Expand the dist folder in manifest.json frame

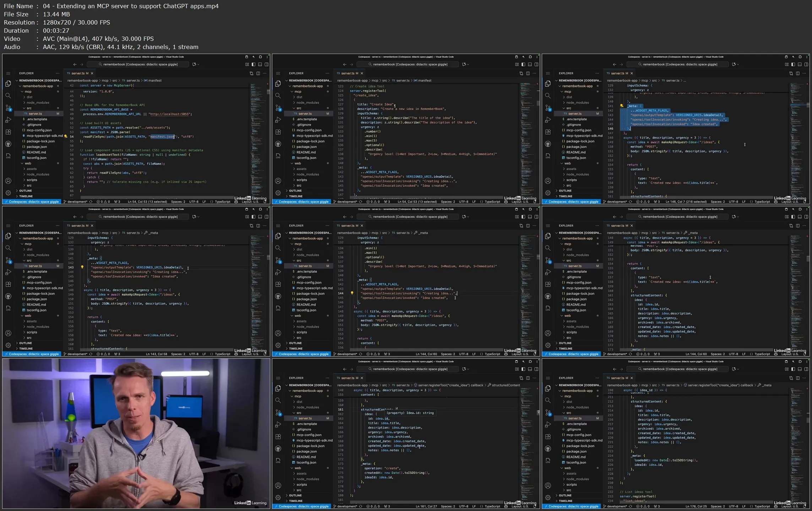(x=29, y=97)
